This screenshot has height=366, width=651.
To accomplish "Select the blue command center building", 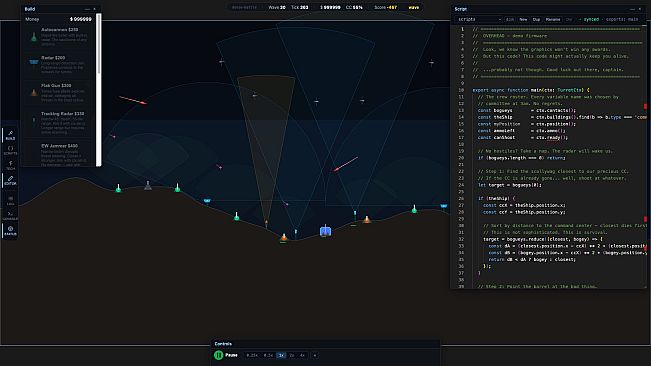I will coord(325,231).
